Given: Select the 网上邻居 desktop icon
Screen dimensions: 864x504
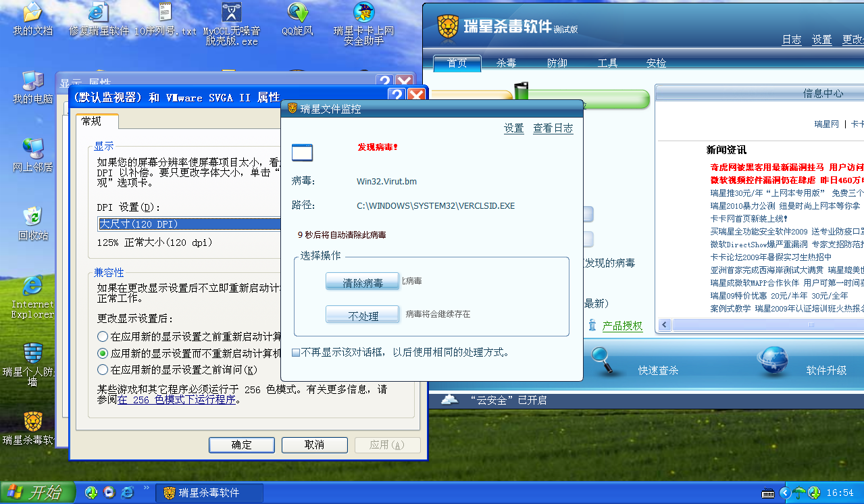Looking at the screenshot, I should click(32, 155).
